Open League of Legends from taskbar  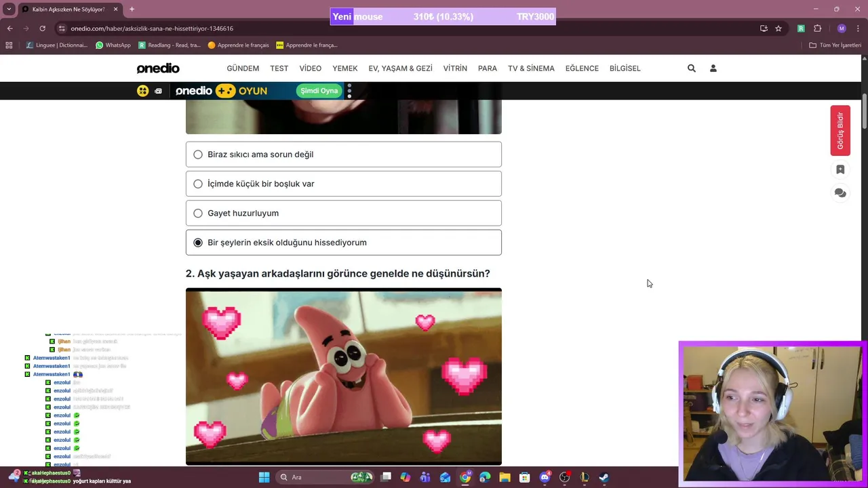click(x=584, y=477)
